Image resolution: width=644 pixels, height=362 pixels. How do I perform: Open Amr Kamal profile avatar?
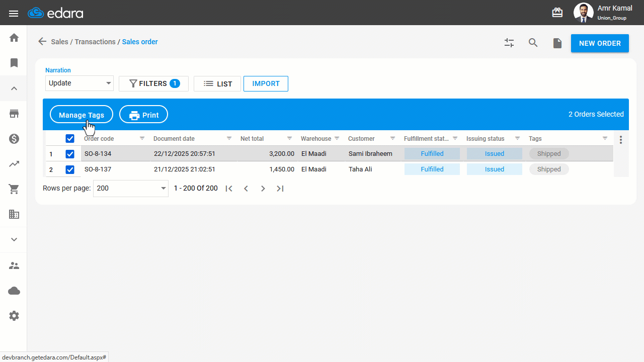pos(583,13)
